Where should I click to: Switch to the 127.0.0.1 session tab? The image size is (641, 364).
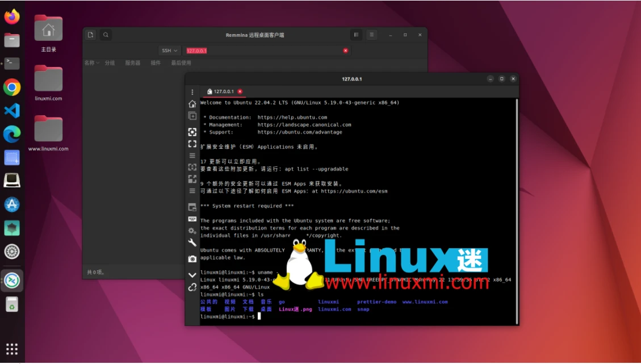(x=223, y=91)
